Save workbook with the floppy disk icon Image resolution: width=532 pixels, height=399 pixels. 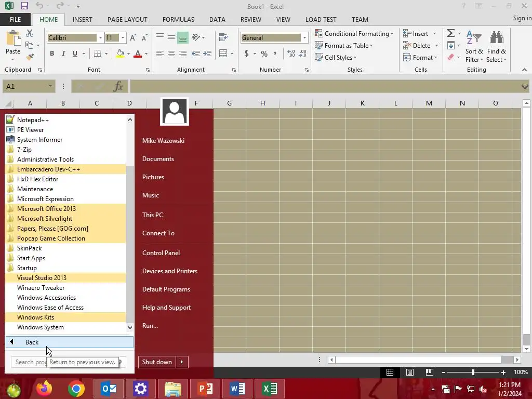pos(24,6)
